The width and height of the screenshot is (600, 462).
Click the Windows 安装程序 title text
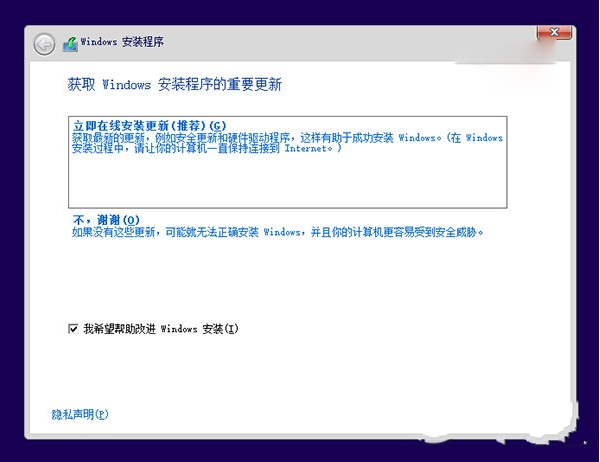click(122, 42)
